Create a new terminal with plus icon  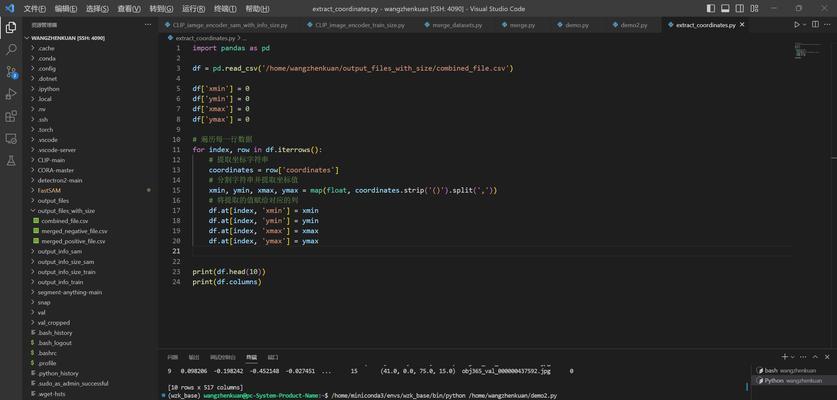pyautogui.click(x=784, y=357)
